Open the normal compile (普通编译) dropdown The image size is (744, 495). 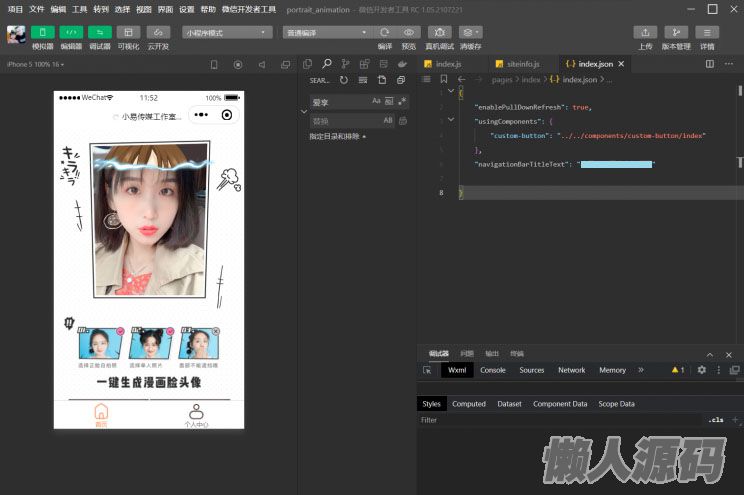(325, 32)
